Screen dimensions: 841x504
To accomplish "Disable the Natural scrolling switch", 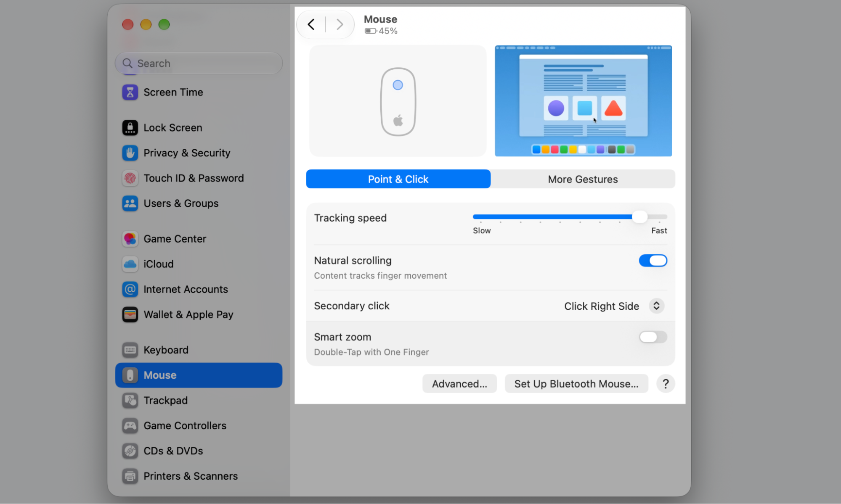I will point(653,261).
